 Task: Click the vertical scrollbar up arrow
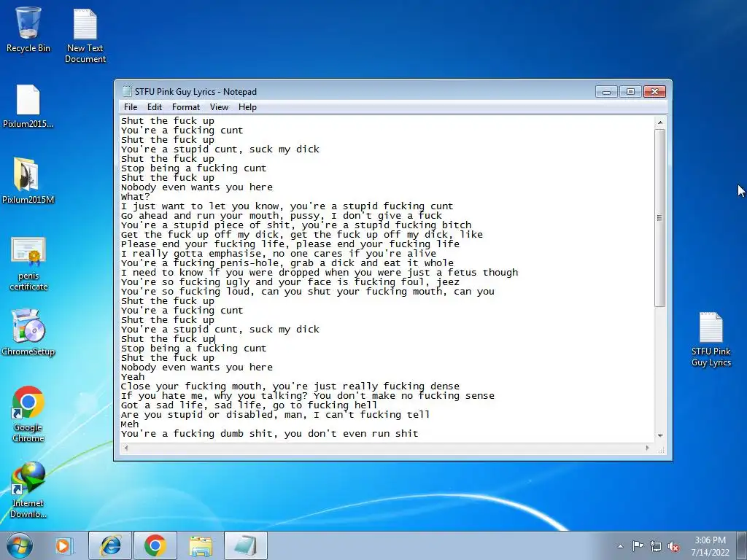click(659, 122)
